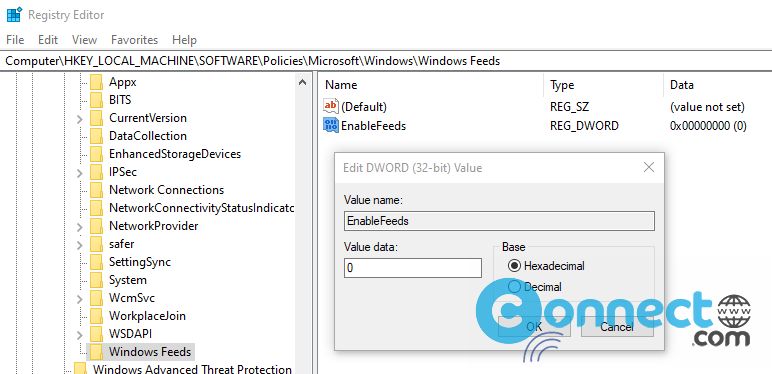This screenshot has width=772, height=374.
Task: Confirm the DWORD edit with OK
Action: pyautogui.click(x=534, y=327)
